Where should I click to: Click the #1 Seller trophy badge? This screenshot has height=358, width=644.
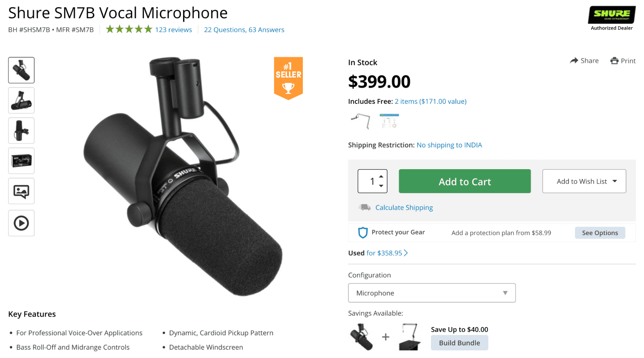[x=288, y=78]
